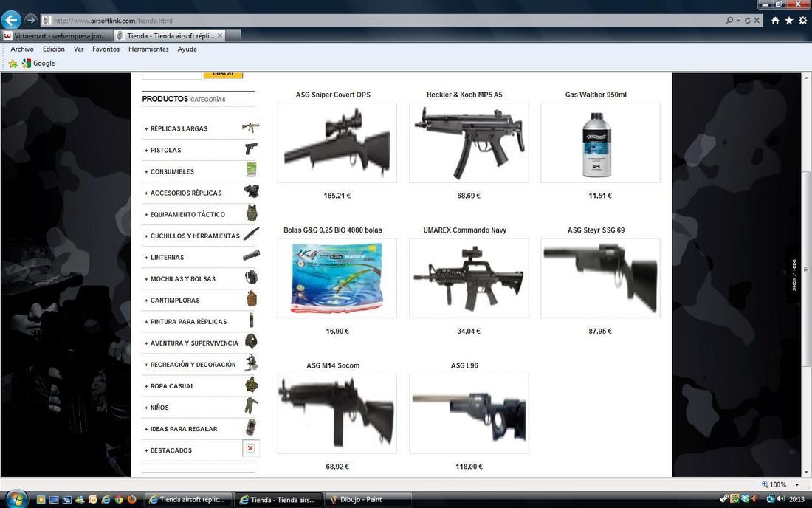Click the knife icon beside Cuchillos y Herramientas

251,233
